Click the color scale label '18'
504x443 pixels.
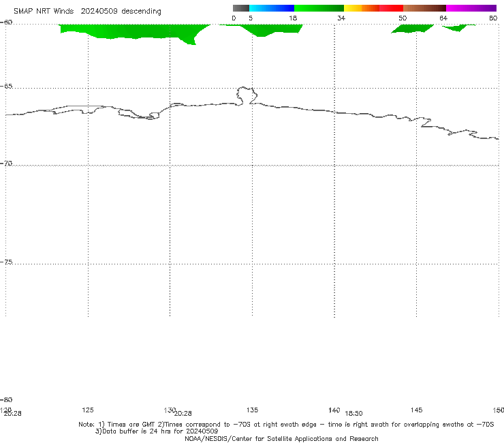pos(293,18)
